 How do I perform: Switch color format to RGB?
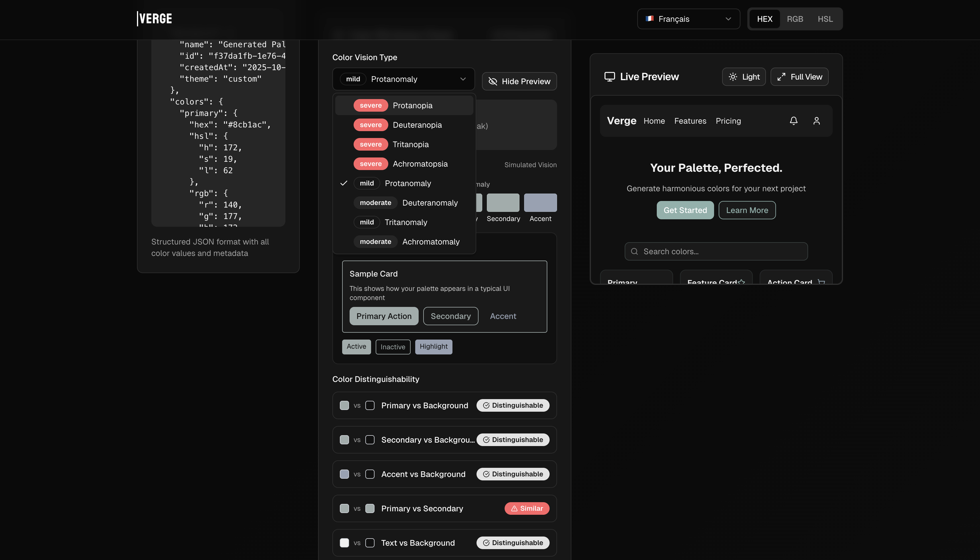coord(795,19)
